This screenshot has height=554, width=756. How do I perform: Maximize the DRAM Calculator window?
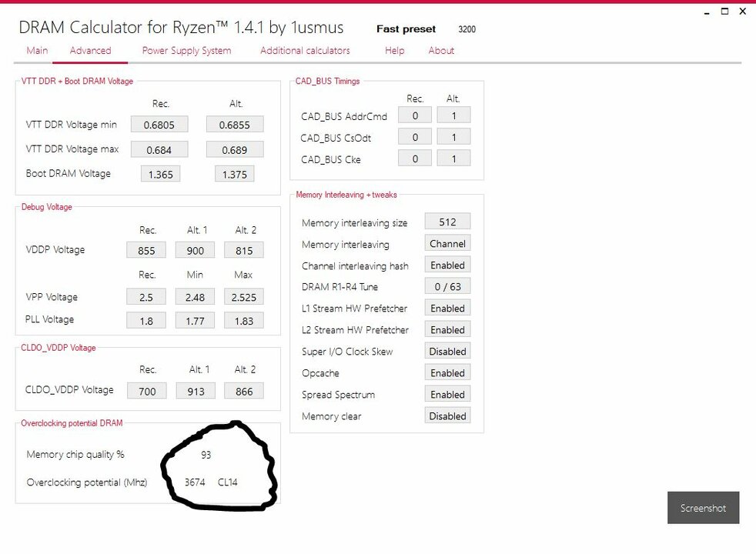pyautogui.click(x=724, y=11)
